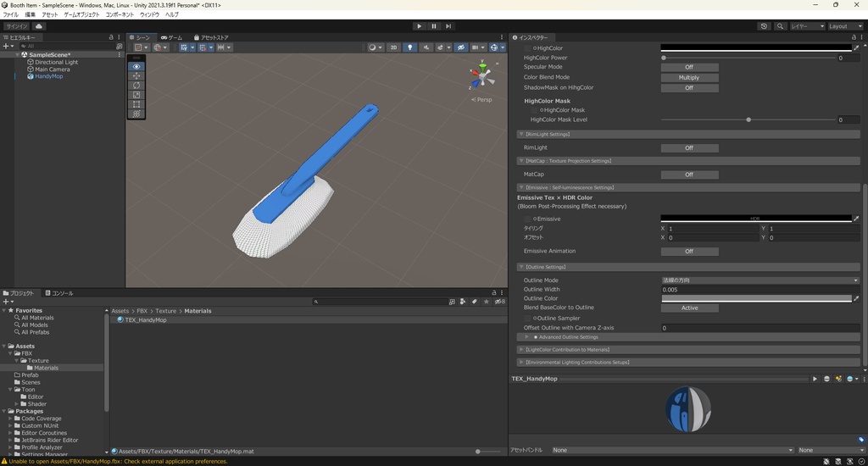Open the asset bundle None dropdown
Image resolution: width=868 pixels, height=466 pixels.
tap(672, 450)
